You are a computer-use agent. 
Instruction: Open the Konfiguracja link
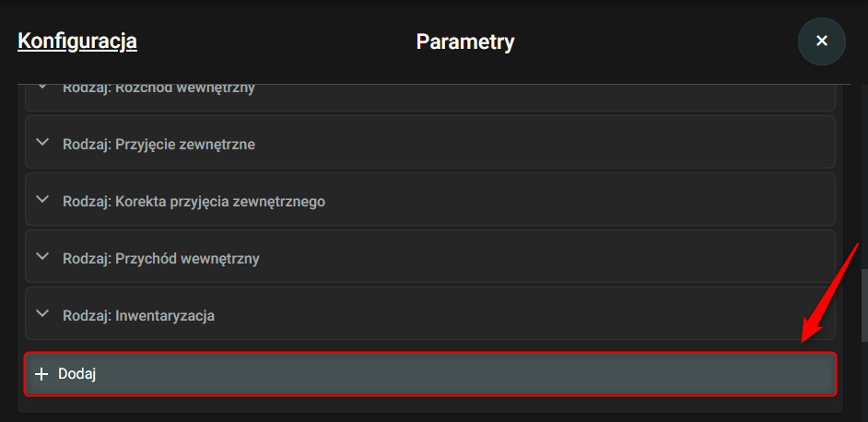[77, 41]
